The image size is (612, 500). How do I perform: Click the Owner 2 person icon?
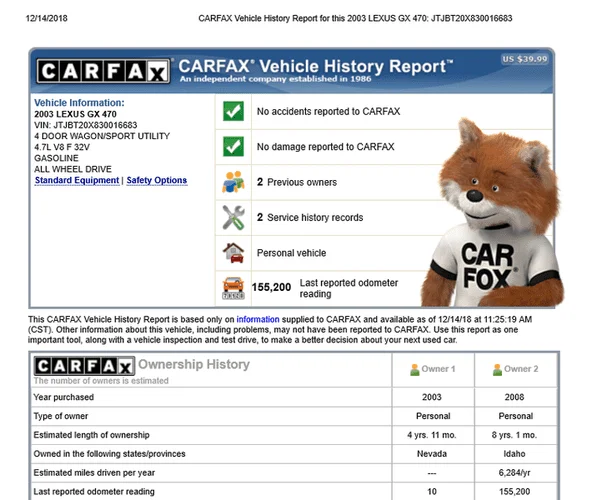click(497, 370)
